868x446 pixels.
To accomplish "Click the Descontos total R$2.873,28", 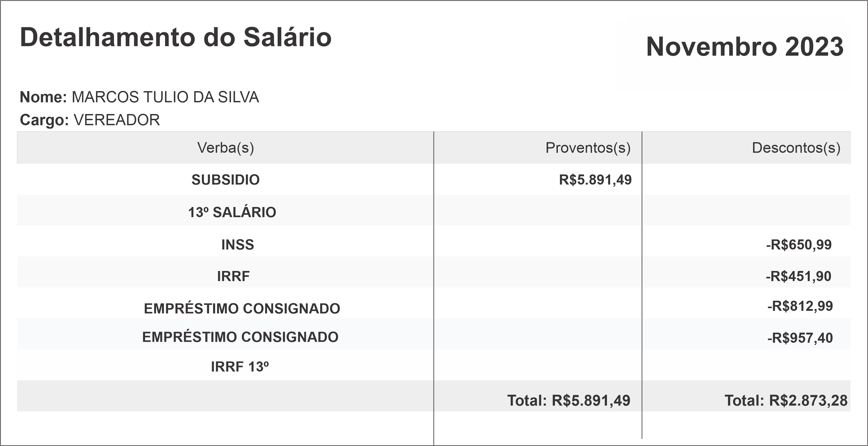I will tap(786, 400).
